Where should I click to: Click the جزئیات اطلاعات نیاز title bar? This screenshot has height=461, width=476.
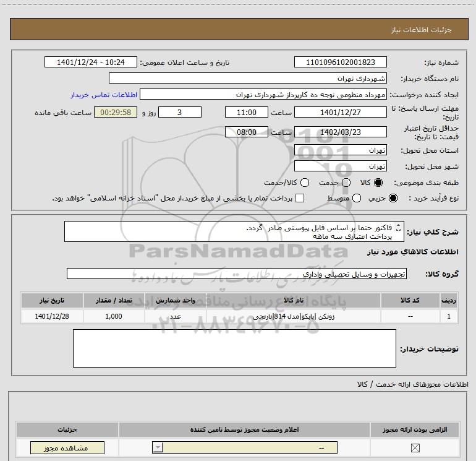point(239,29)
